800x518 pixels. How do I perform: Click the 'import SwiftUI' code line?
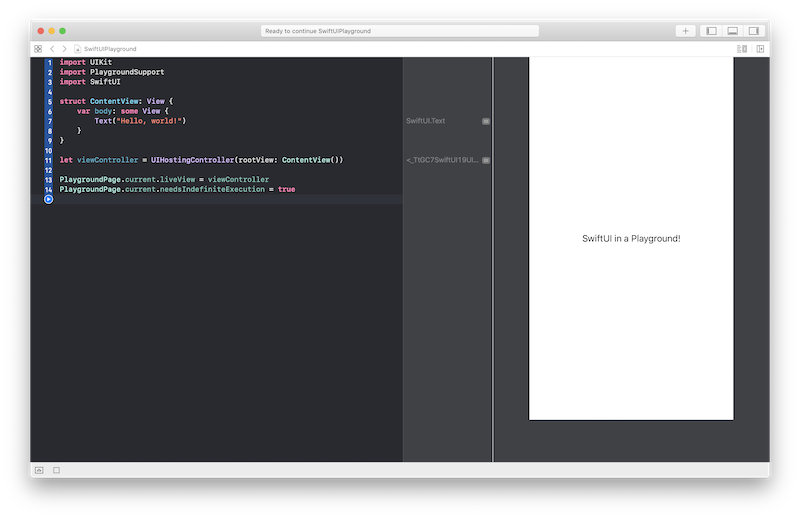pyautogui.click(x=90, y=82)
